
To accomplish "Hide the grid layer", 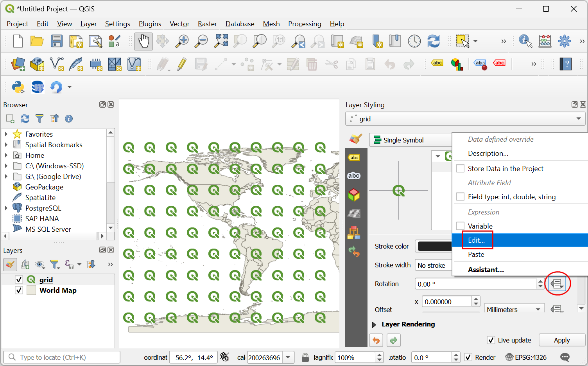I will pos(19,279).
